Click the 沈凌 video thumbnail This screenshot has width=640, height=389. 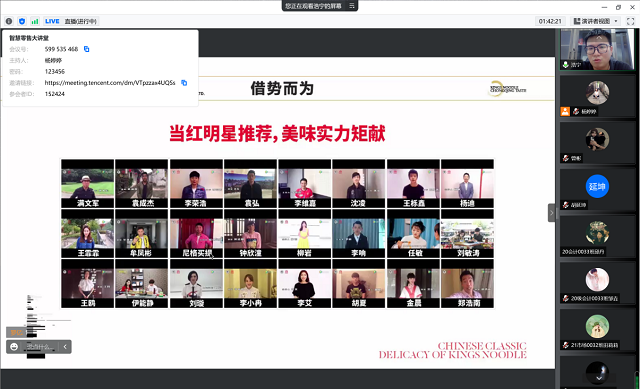(x=359, y=184)
